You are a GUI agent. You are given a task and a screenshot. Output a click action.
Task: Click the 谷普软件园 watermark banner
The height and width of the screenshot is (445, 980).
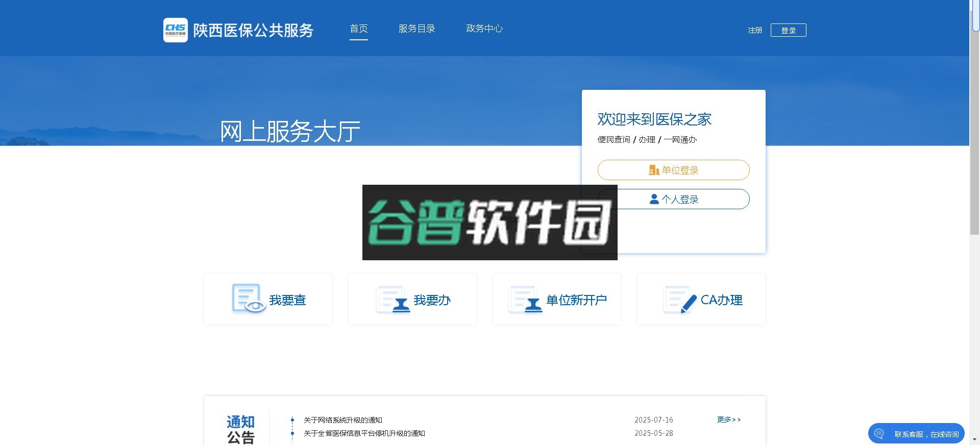(x=489, y=222)
